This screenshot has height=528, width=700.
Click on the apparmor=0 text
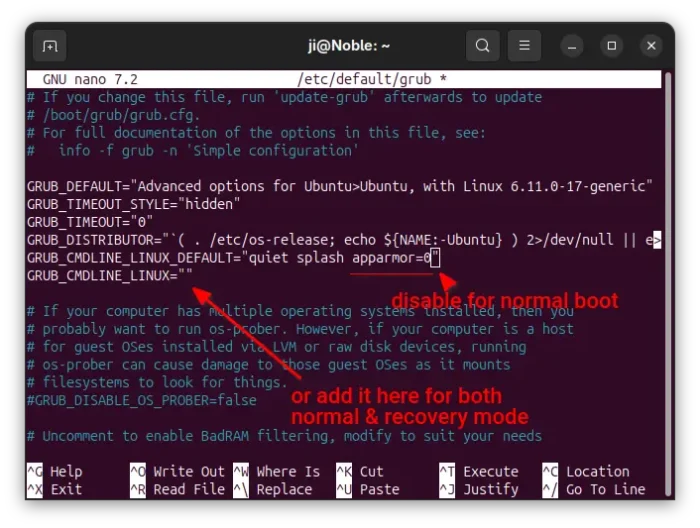click(394, 258)
